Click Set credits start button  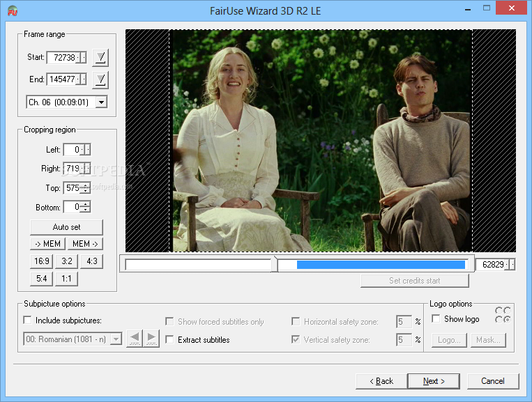click(415, 281)
